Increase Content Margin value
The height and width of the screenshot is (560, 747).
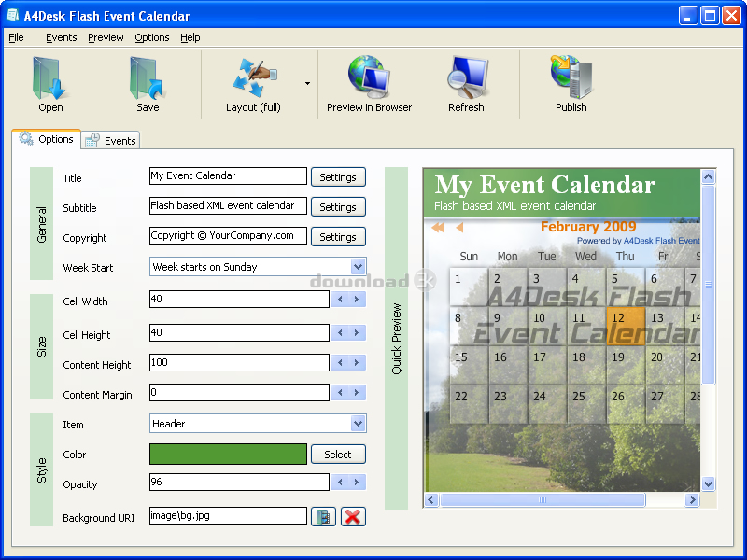pos(357,392)
